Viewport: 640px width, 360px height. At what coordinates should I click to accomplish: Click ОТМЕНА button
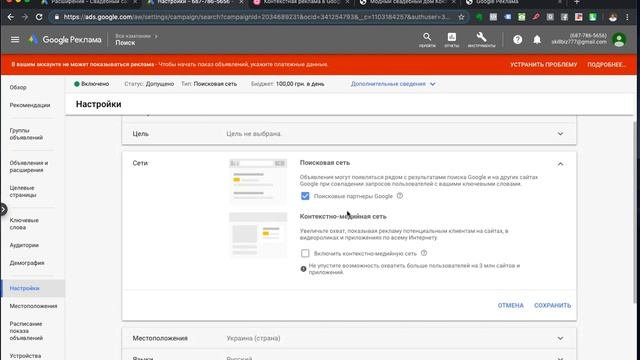coord(510,305)
